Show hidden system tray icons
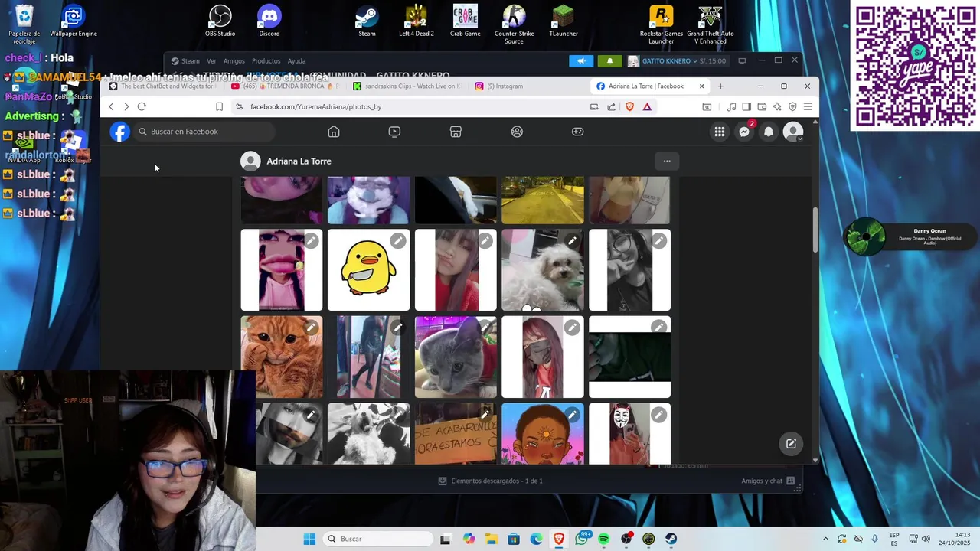980x551 pixels. pyautogui.click(x=825, y=539)
